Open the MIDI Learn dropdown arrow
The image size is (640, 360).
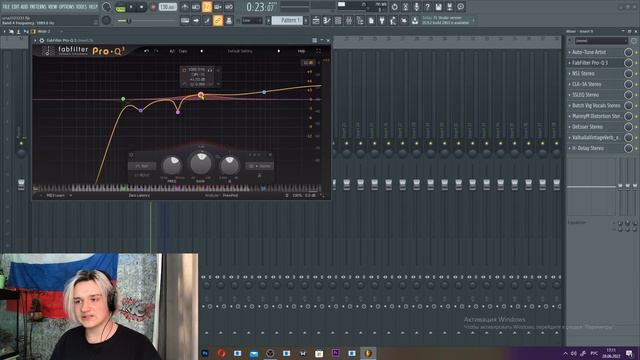click(71, 196)
